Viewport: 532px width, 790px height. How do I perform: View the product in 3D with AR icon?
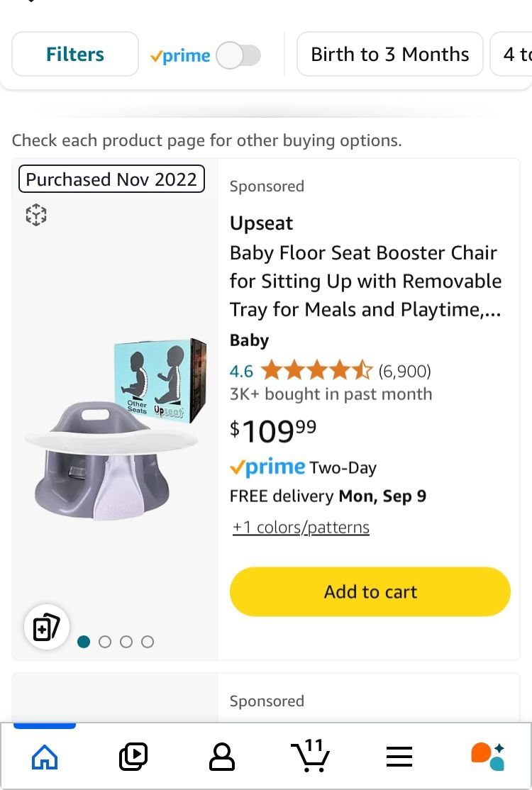point(35,213)
